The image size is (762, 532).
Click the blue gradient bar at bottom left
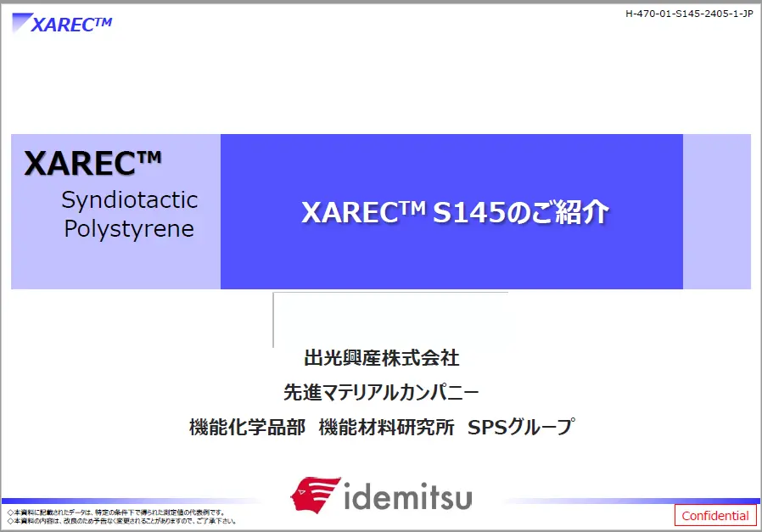pyautogui.click(x=127, y=501)
